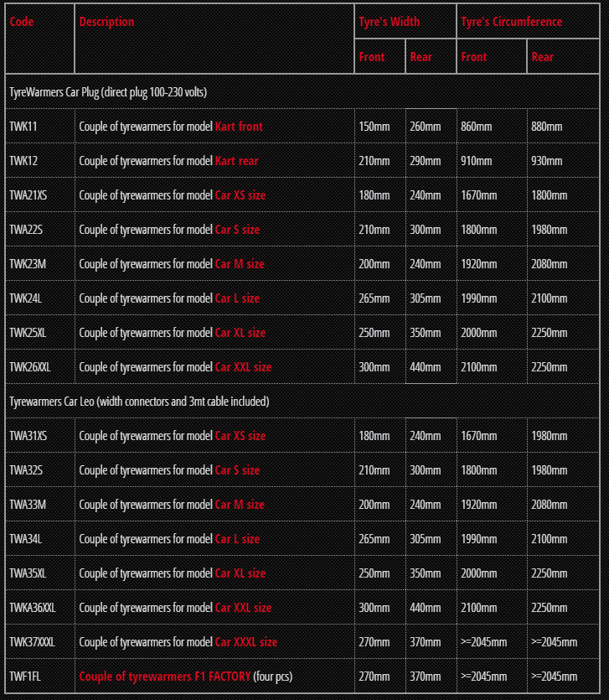The image size is (609, 700).
Task: Select the "Description" column header
Action: tap(106, 22)
